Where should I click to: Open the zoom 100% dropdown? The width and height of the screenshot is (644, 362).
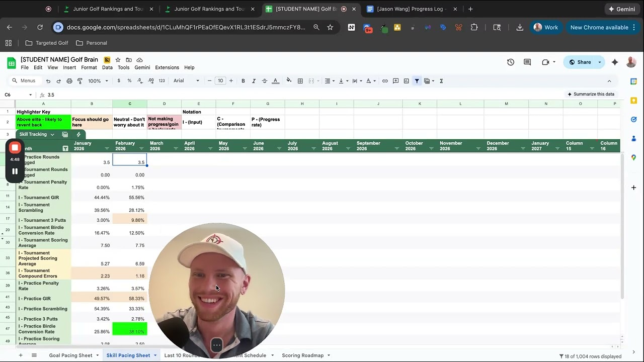(x=98, y=81)
